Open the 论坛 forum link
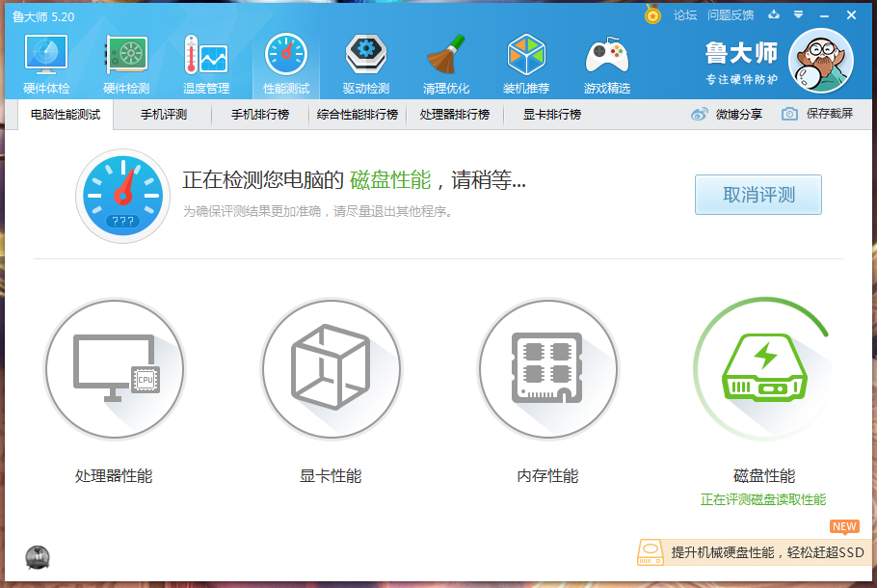 tap(685, 14)
